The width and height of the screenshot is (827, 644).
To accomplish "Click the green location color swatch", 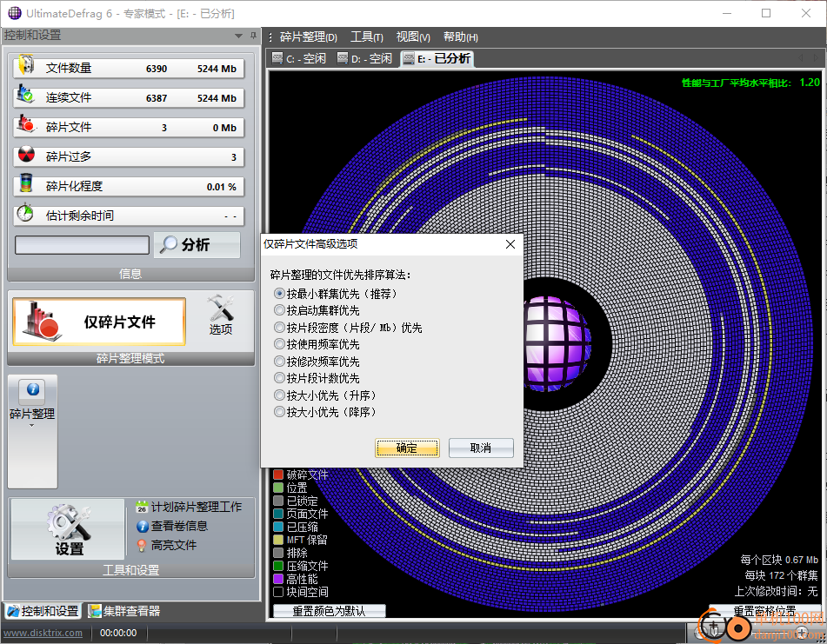I will click(278, 488).
